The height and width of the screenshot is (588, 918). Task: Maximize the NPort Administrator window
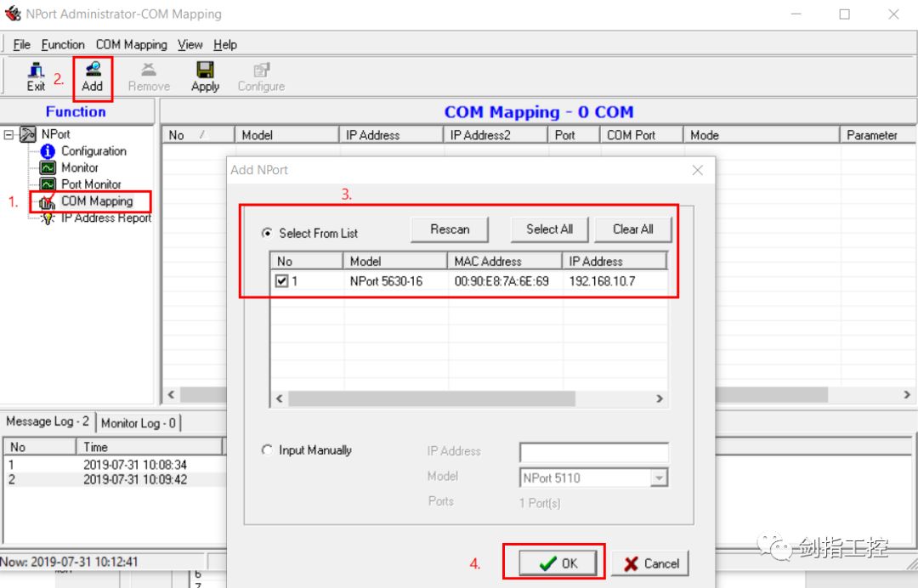[x=844, y=14]
